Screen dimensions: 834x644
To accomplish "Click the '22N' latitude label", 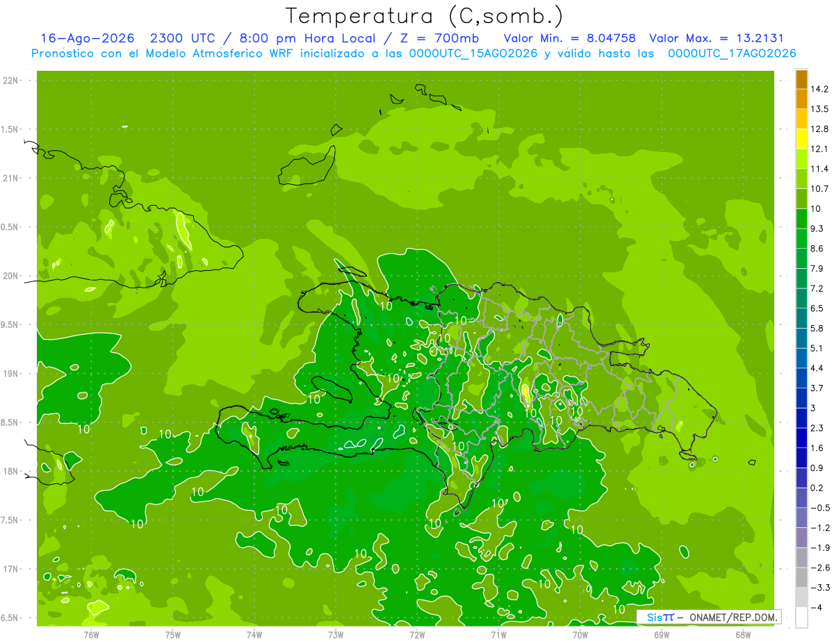I will point(11,81).
